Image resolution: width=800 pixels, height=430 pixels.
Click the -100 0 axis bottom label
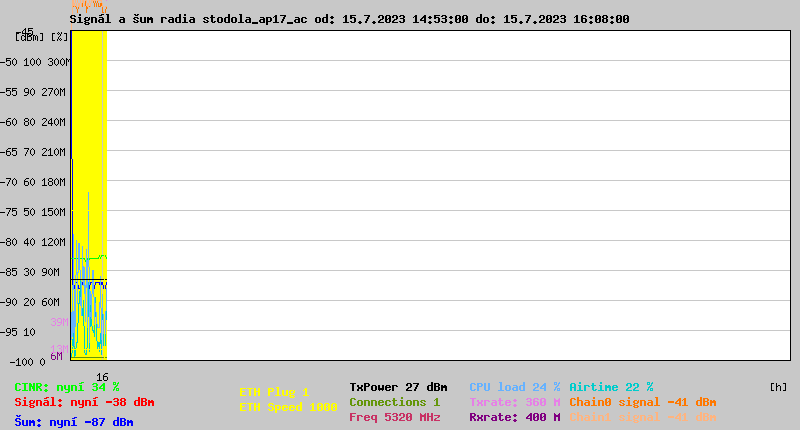[27, 362]
